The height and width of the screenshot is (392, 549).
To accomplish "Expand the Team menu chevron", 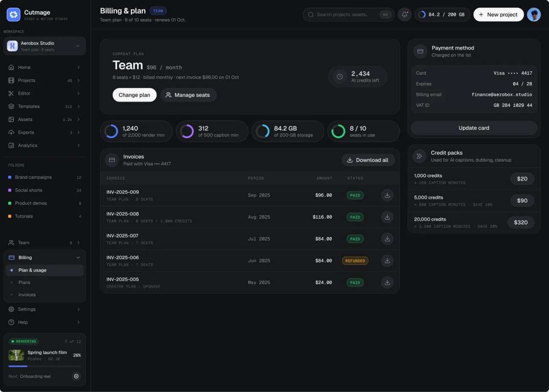I will (x=79, y=242).
